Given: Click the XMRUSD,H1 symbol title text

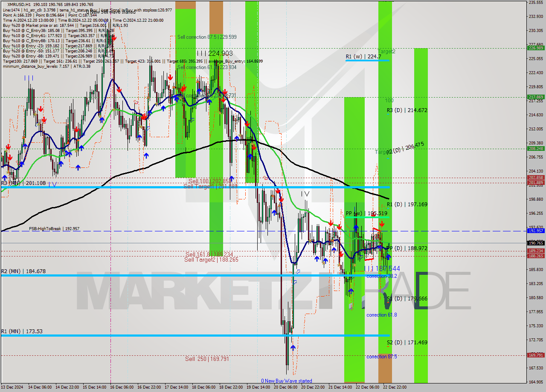Looking at the screenshot, I should coord(19,4).
